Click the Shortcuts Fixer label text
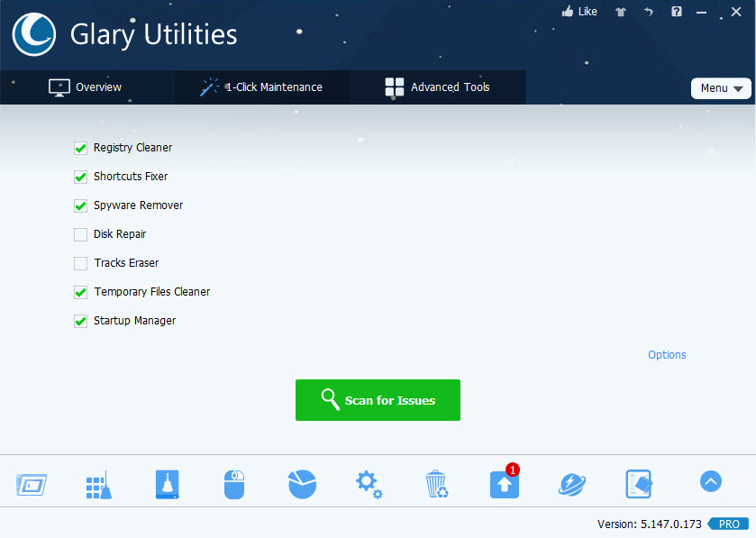Screen dimensions: 756x538 tap(131, 177)
